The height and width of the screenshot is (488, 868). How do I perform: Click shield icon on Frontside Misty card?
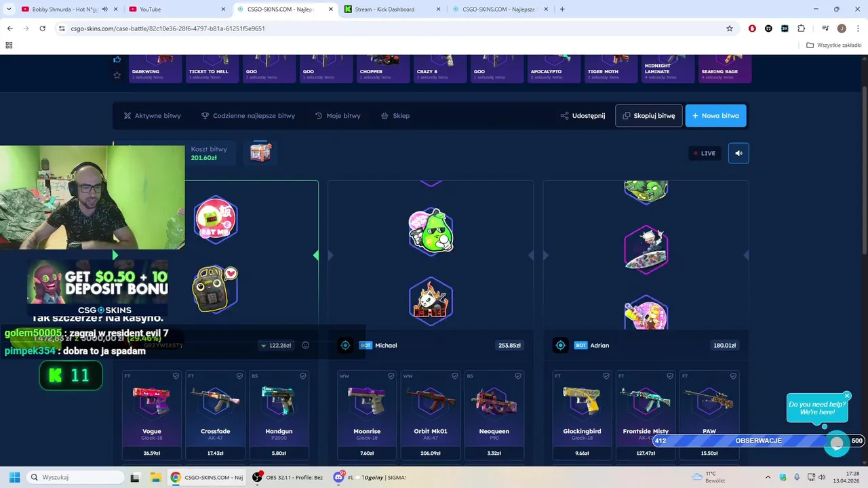click(x=669, y=376)
